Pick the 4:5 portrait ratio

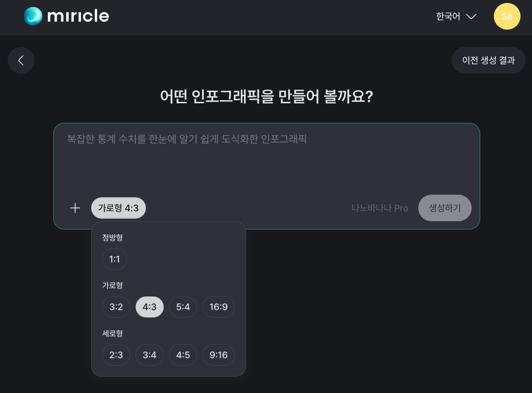coord(183,355)
